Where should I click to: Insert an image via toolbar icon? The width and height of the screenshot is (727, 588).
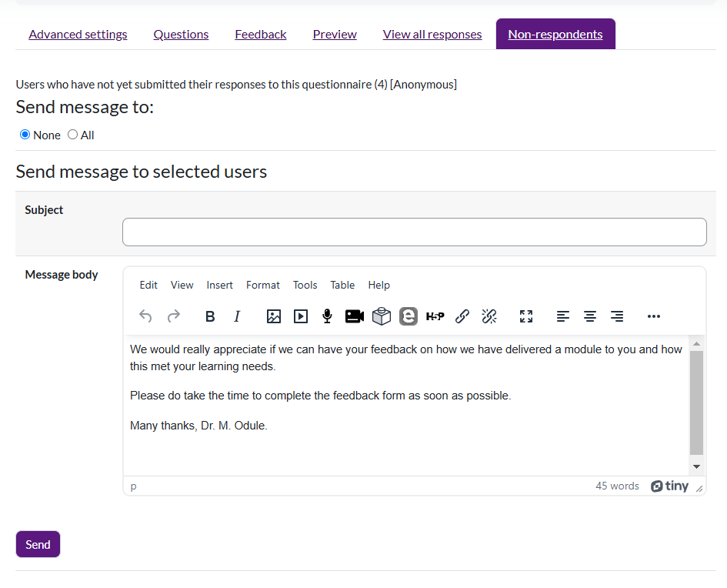pyautogui.click(x=273, y=316)
